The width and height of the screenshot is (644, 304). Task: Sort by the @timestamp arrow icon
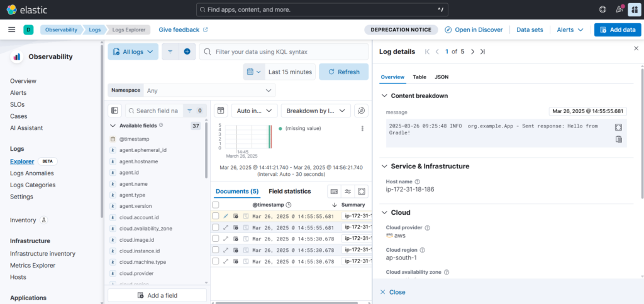pyautogui.click(x=335, y=204)
